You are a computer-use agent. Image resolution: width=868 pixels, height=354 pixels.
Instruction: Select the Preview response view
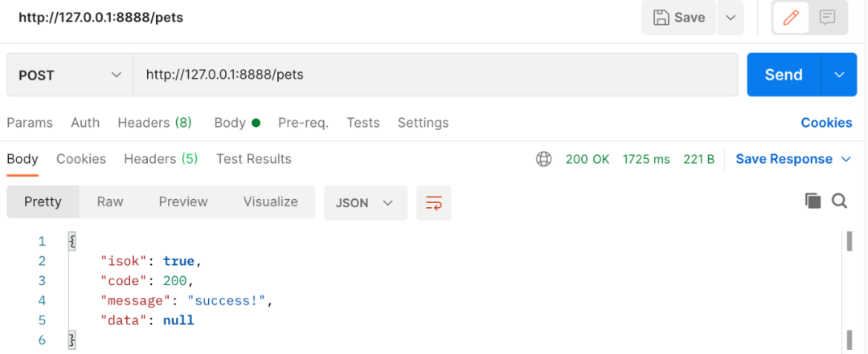[183, 202]
